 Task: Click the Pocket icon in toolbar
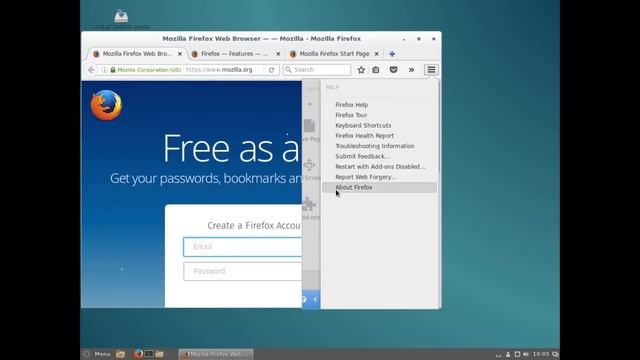coord(393,70)
